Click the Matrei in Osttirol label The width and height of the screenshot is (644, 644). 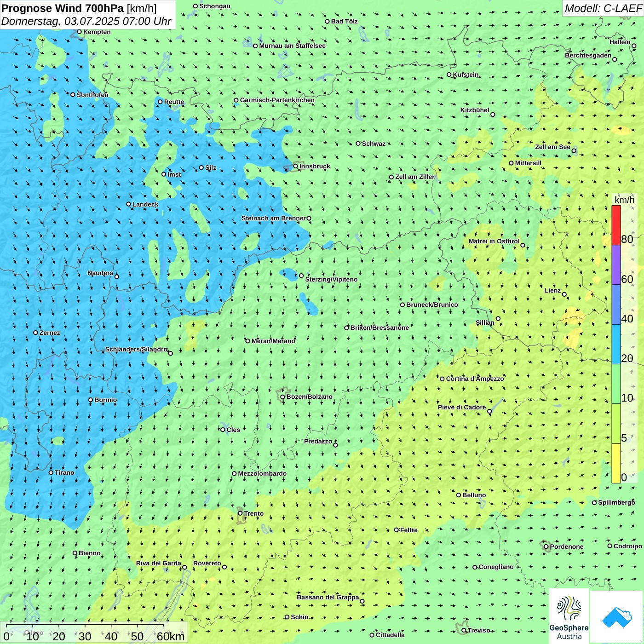coord(494,241)
